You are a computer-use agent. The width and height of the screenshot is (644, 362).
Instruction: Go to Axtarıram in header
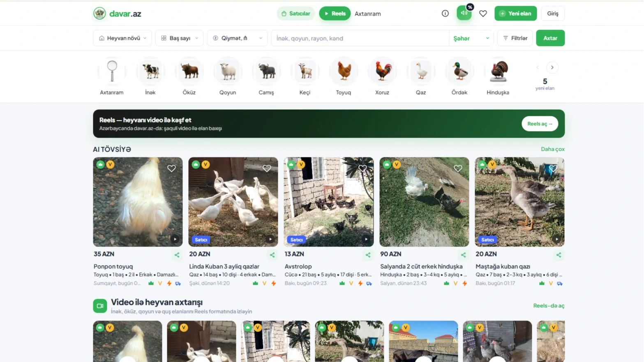368,14
